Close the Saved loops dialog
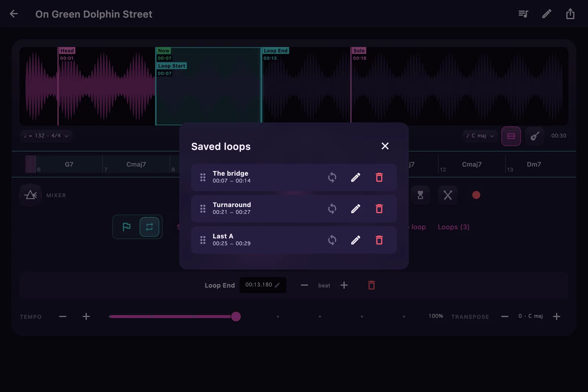The width and height of the screenshot is (588, 392). (x=385, y=146)
